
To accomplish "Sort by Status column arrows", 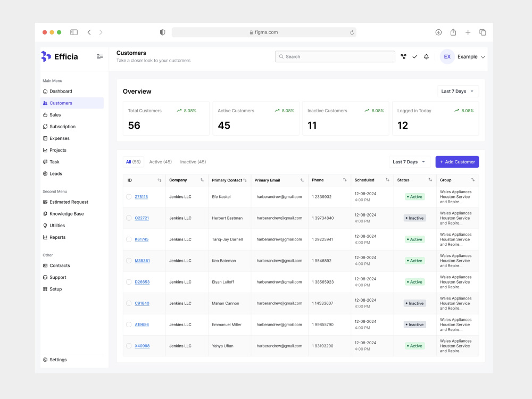I will click(430, 180).
